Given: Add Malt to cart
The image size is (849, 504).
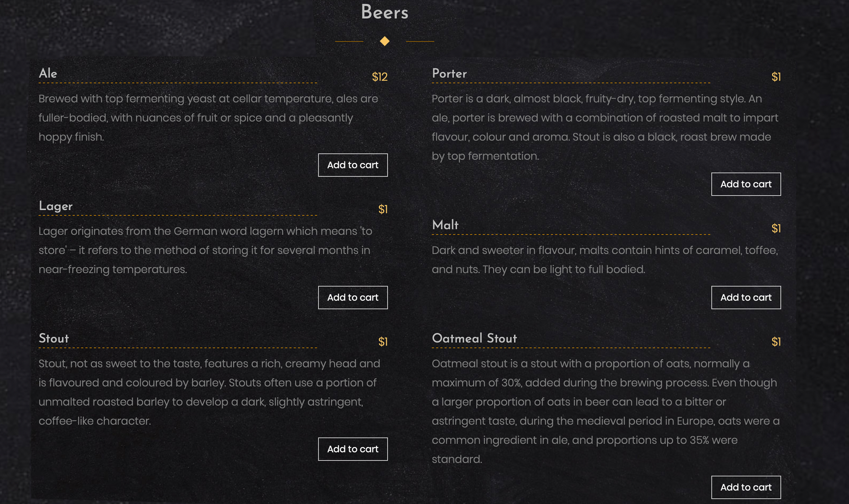Looking at the screenshot, I should [746, 297].
